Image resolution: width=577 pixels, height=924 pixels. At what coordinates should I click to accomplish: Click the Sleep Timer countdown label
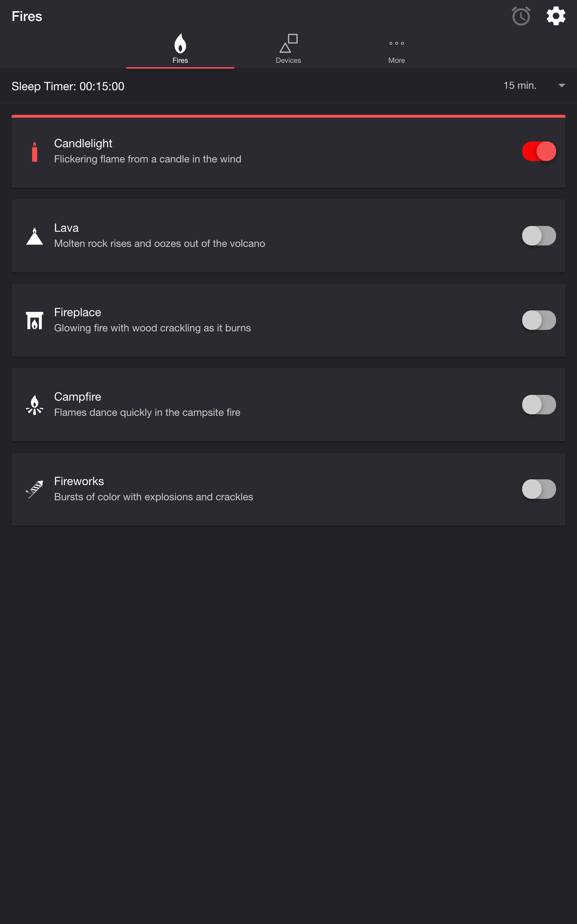tap(68, 86)
